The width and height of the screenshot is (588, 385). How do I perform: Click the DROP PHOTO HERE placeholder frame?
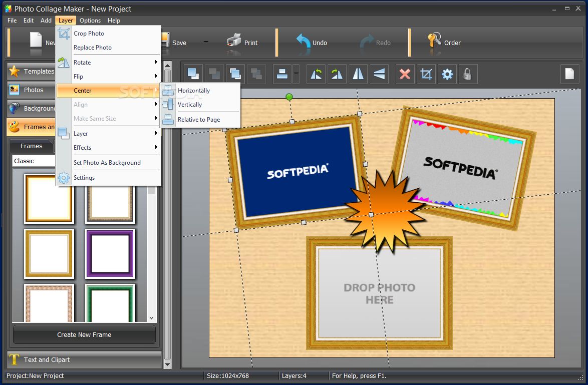379,293
